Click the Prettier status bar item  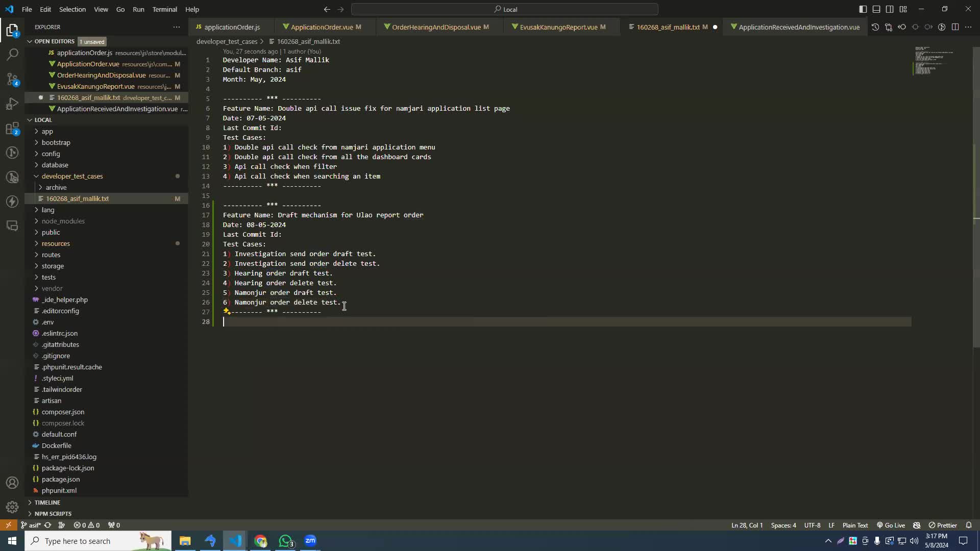pyautogui.click(x=943, y=525)
